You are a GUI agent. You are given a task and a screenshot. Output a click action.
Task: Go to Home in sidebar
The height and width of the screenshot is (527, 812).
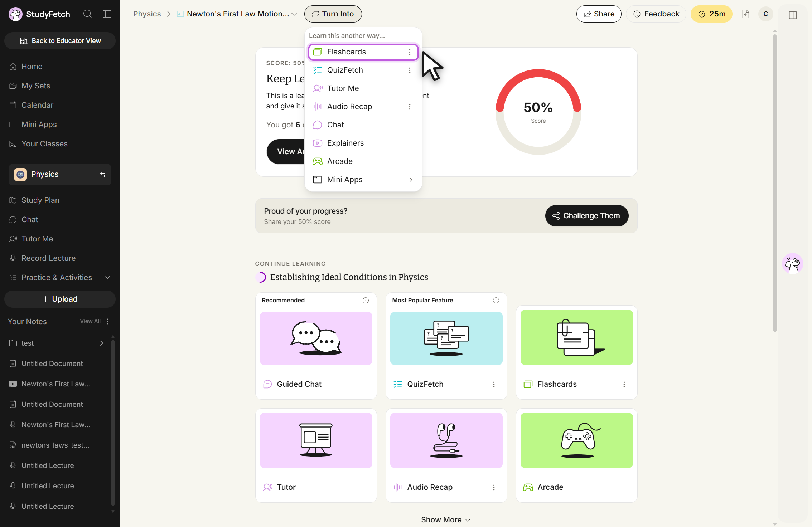pyautogui.click(x=60, y=67)
